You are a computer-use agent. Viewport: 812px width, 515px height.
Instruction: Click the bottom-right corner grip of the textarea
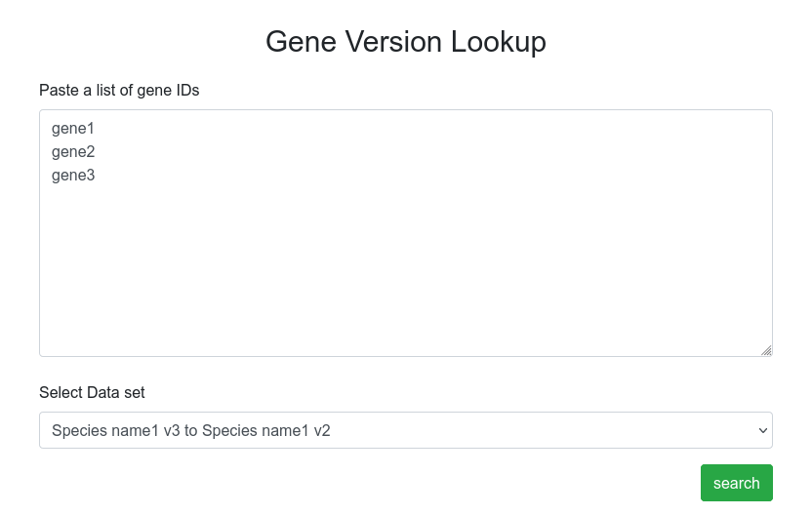point(766,350)
